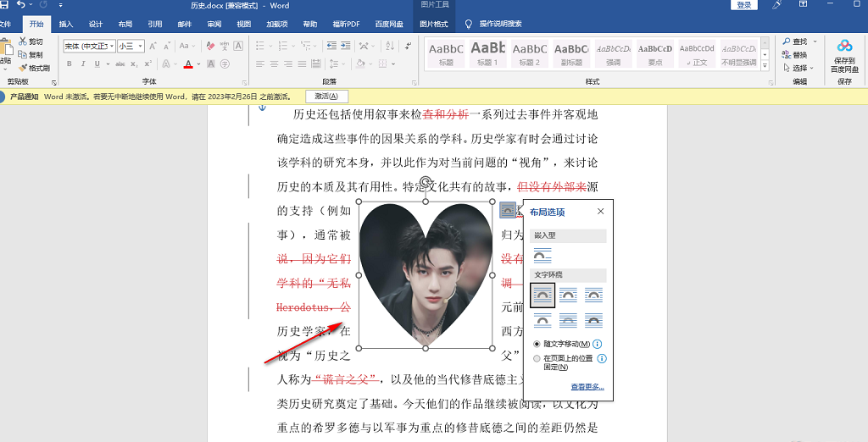Apply the 标题 1 style
Screen dimensions: 868x442
(x=487, y=53)
